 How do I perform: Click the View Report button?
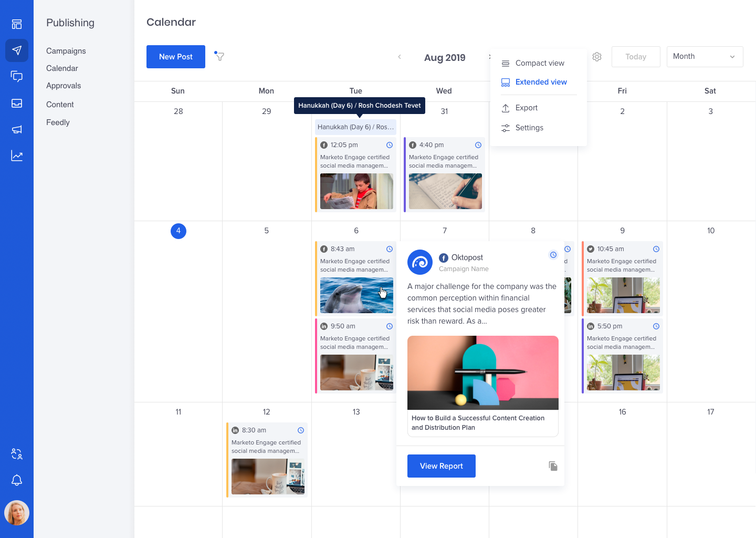pos(442,466)
